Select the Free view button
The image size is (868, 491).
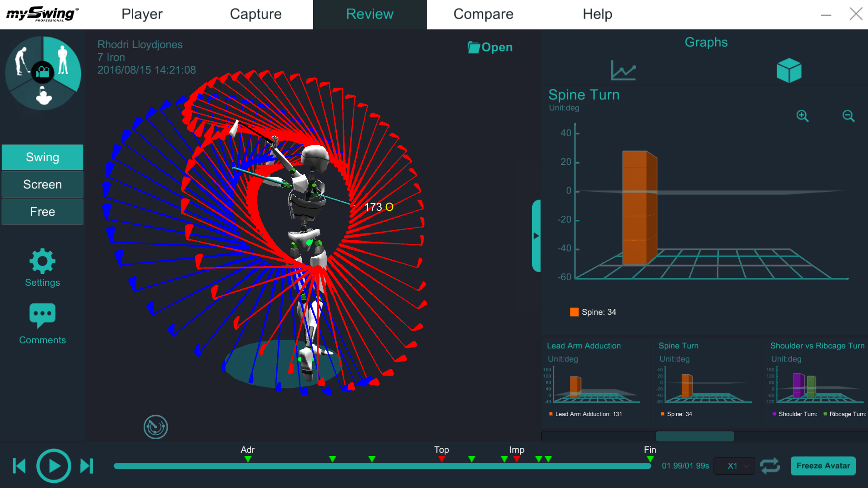(x=43, y=212)
